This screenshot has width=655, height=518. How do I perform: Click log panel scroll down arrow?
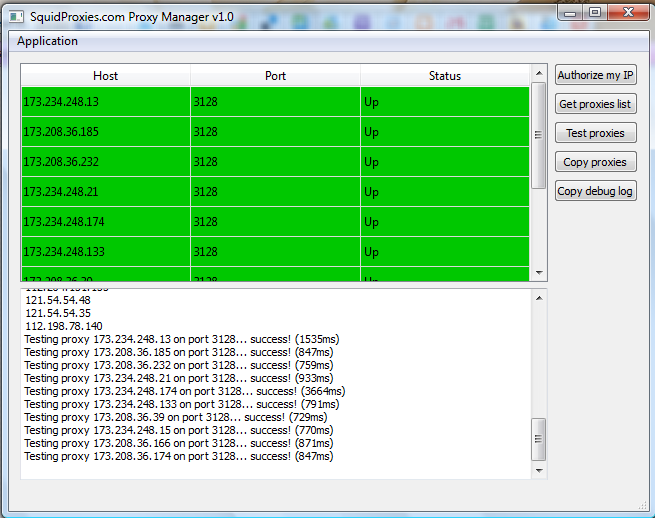pos(539,470)
